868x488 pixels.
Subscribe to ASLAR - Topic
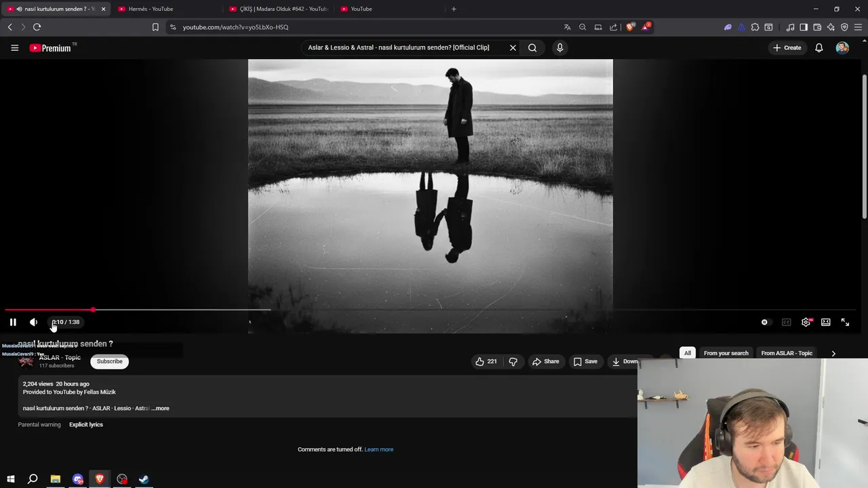click(x=109, y=361)
